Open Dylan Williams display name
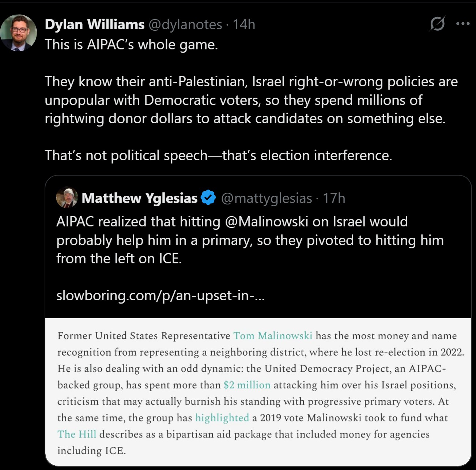This screenshot has width=476, height=470. (x=95, y=25)
